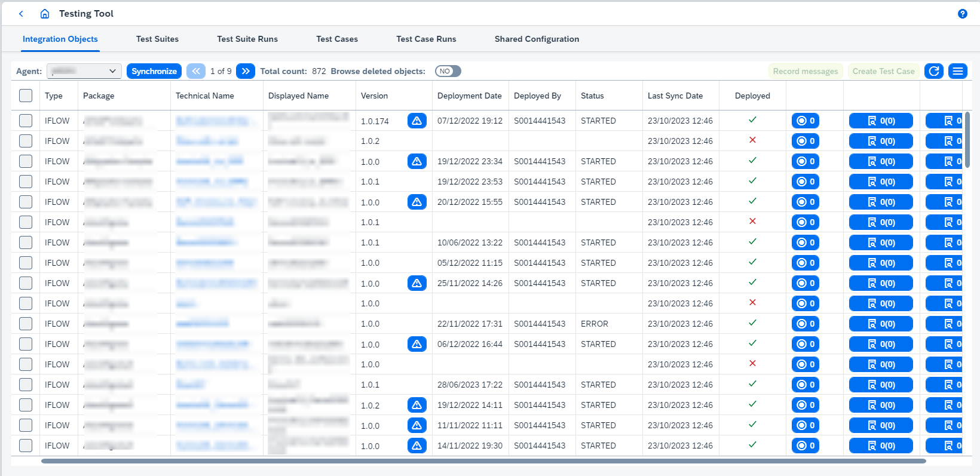Switch to Integration Objects tab

60,39
